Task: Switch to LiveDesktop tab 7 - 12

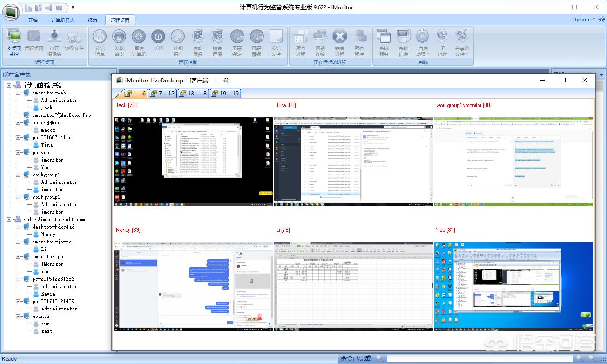Action: pos(163,94)
